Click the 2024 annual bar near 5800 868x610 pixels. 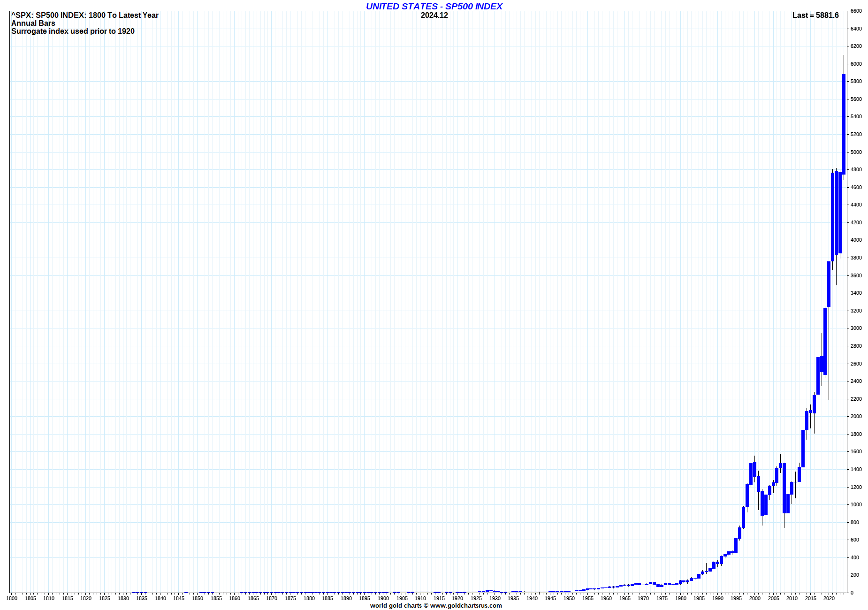tap(844, 124)
